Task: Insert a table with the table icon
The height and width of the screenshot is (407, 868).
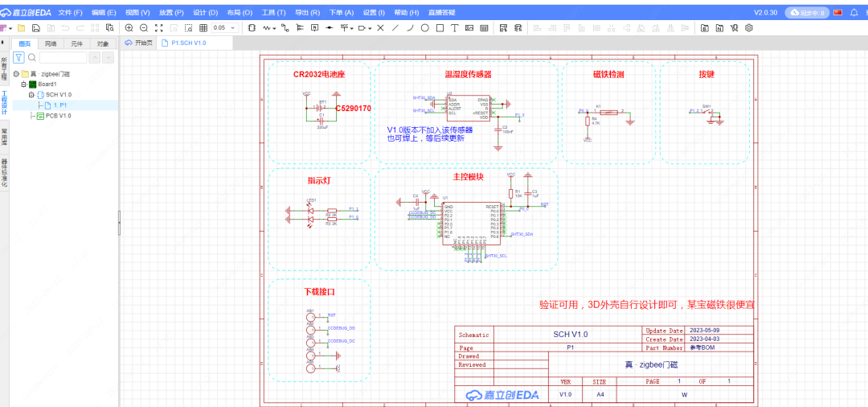Action: (484, 27)
